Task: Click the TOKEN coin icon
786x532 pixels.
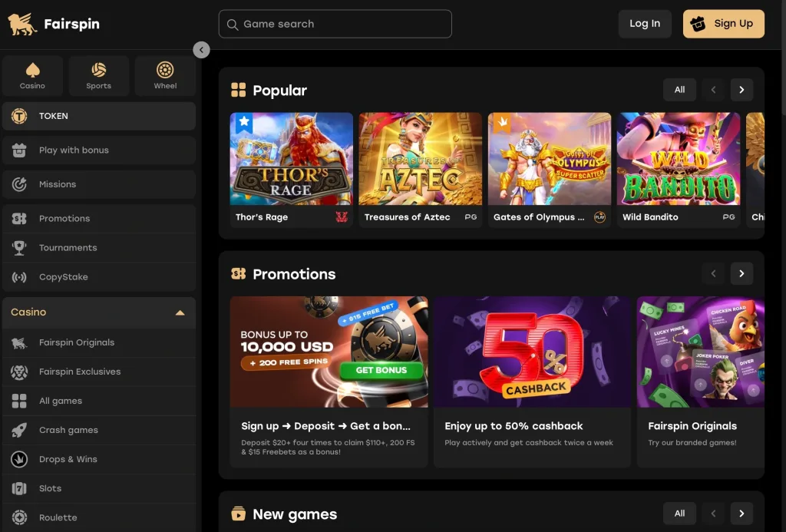Action: tap(19, 117)
